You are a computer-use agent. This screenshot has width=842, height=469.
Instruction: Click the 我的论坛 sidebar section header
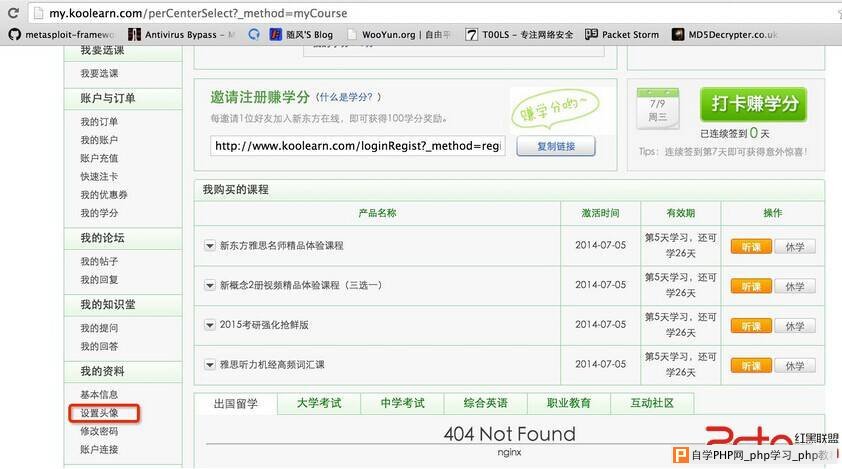pyautogui.click(x=123, y=238)
